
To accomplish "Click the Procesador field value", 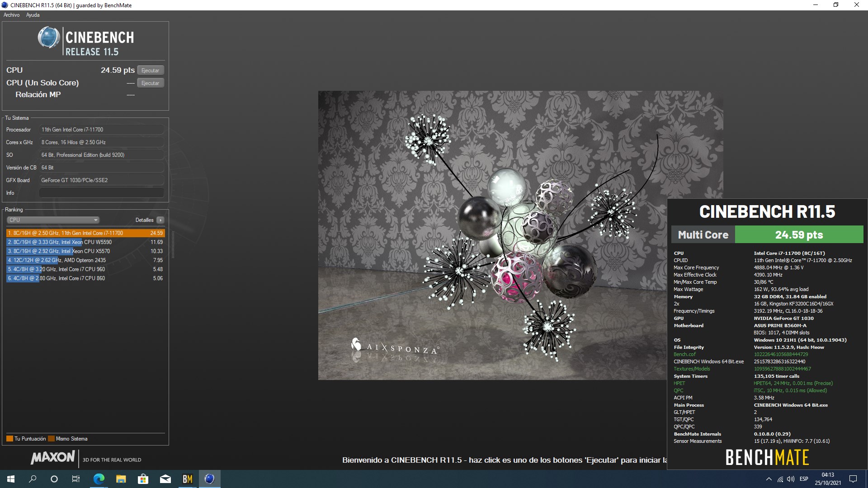I will 101,130.
